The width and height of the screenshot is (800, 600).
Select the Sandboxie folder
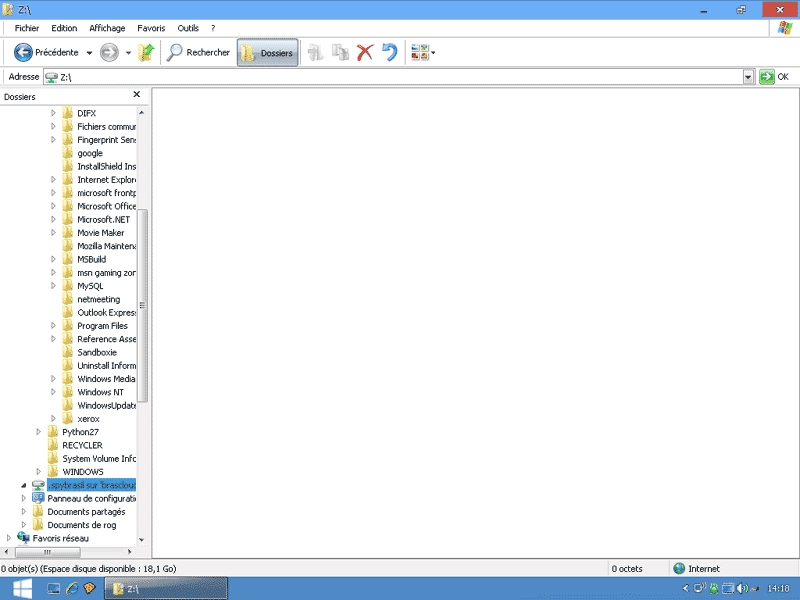(97, 352)
